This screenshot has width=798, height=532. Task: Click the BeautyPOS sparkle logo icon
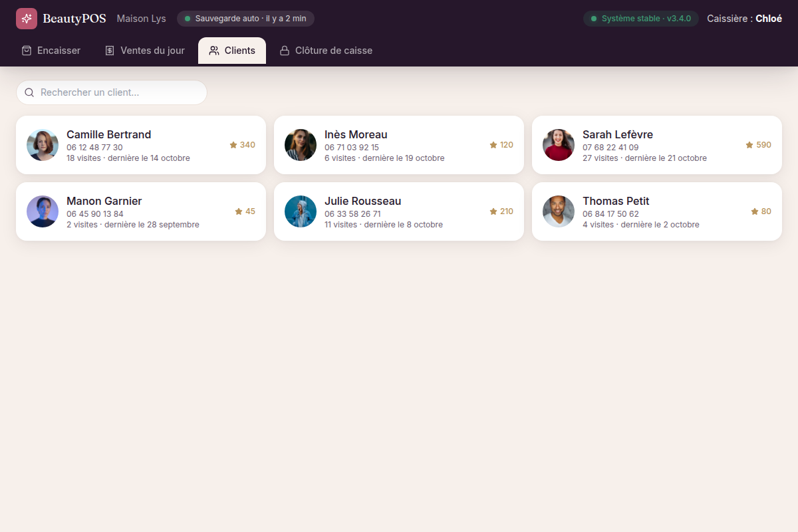click(27, 19)
